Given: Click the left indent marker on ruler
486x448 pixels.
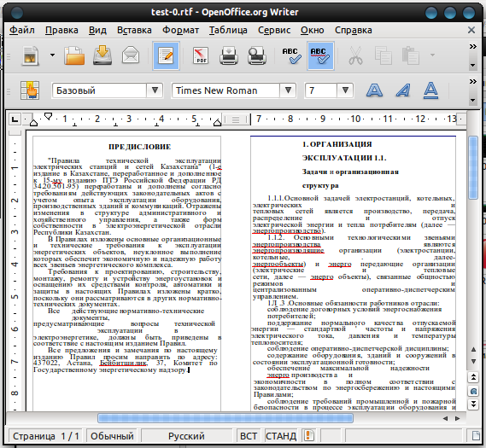Looking at the screenshot, I should tap(33, 123).
